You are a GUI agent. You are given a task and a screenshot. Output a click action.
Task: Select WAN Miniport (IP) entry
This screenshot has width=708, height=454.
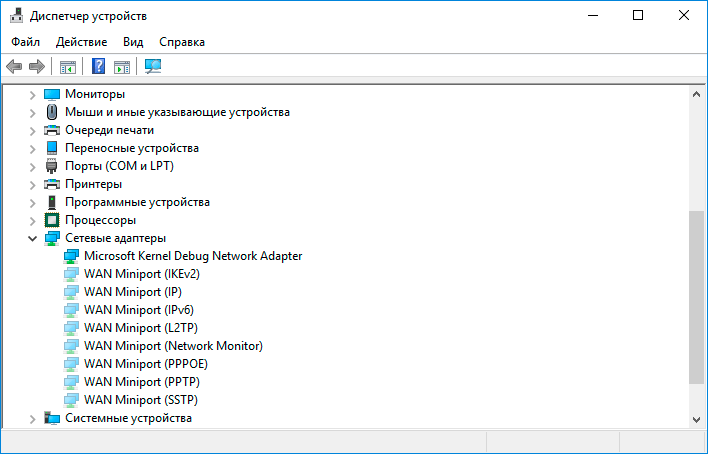coord(133,292)
